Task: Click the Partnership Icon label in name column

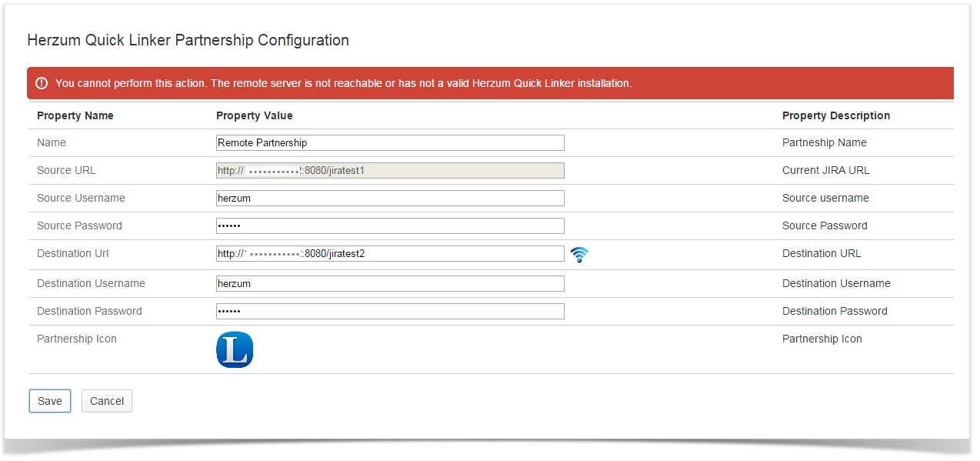Action: click(x=77, y=339)
